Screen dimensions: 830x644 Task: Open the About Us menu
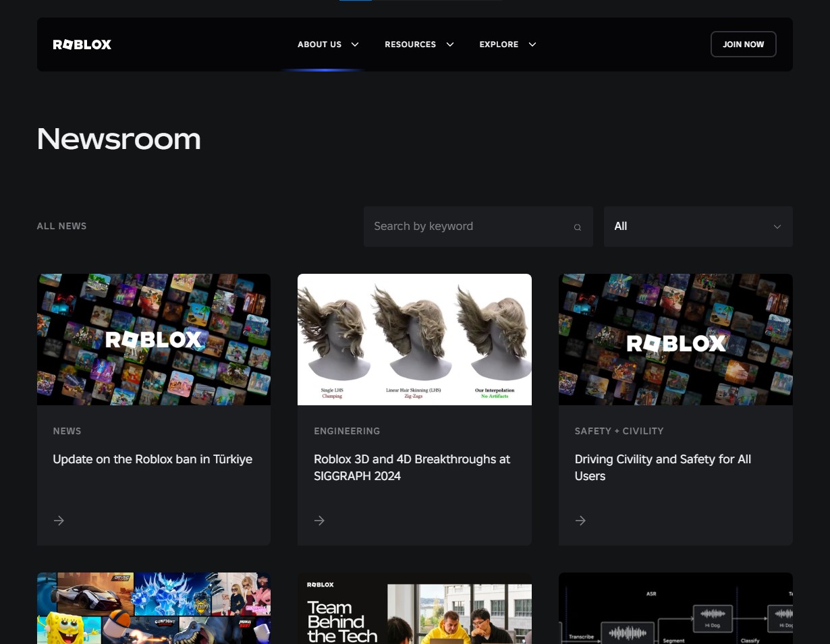[x=319, y=45]
